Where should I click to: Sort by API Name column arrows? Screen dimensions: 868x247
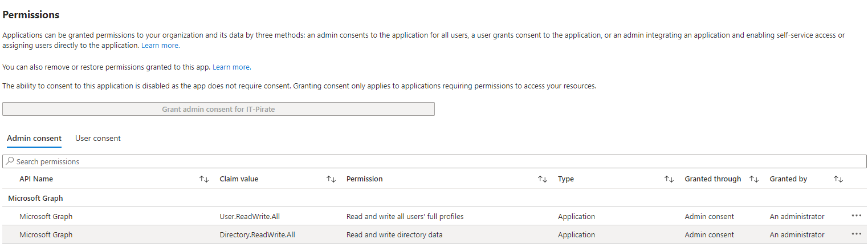(204, 179)
